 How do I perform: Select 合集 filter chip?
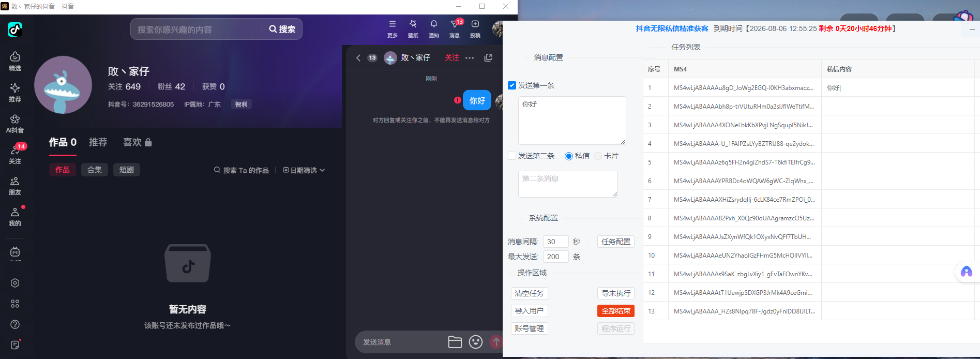(x=95, y=170)
